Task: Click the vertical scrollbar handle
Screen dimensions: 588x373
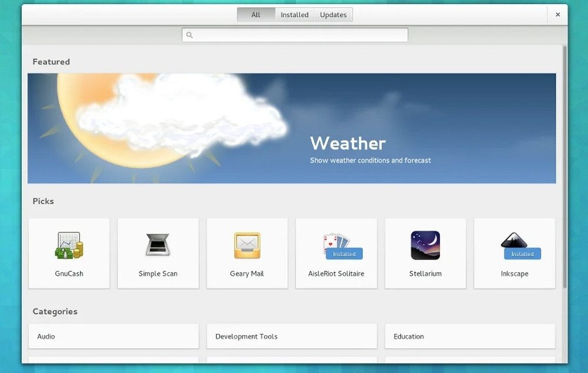Action: point(564,167)
